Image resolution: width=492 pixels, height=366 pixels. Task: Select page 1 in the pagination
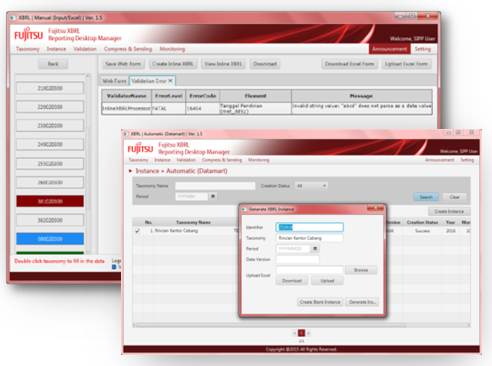[301, 333]
